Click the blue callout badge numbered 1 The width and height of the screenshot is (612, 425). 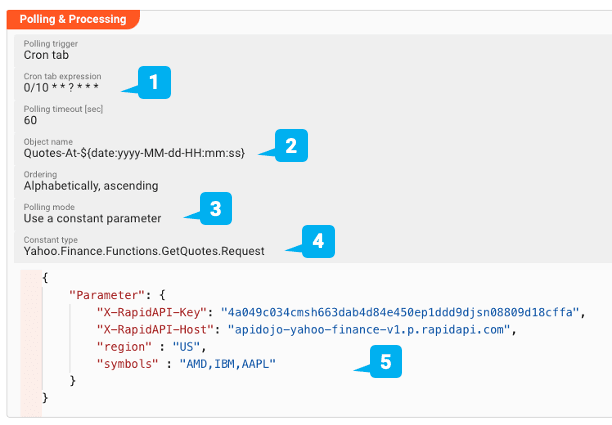154,82
